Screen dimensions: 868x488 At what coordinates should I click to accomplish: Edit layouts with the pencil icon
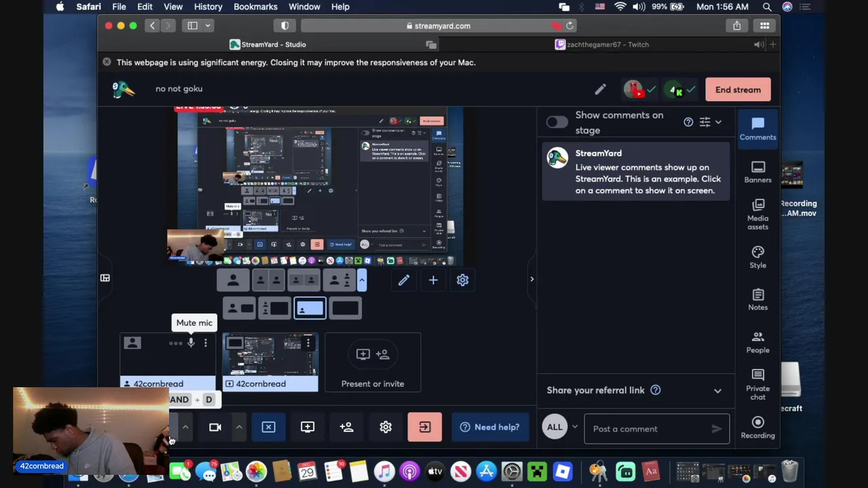coord(403,280)
